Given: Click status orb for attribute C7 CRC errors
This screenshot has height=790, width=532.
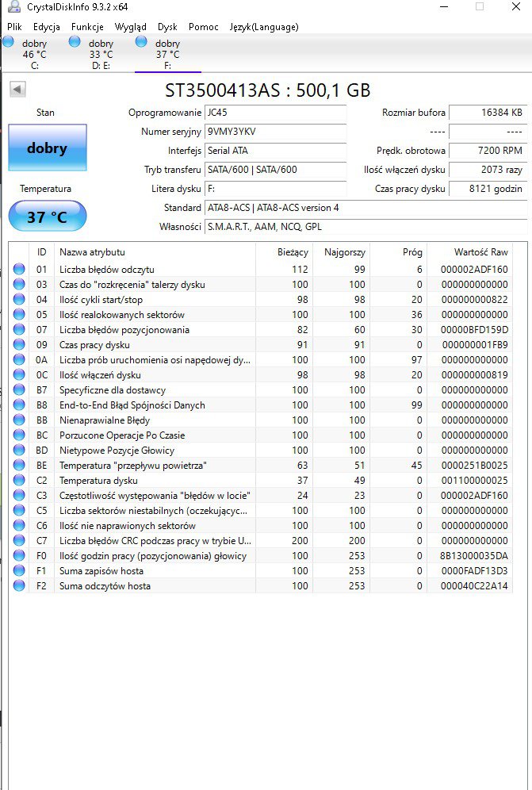Looking at the screenshot, I should coord(19,541).
